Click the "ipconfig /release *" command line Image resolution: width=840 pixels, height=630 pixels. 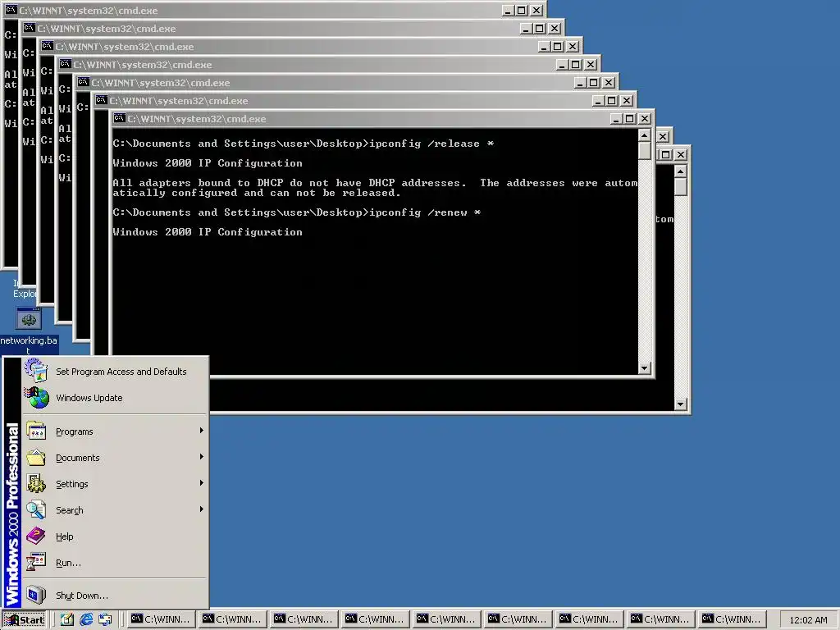coord(304,144)
